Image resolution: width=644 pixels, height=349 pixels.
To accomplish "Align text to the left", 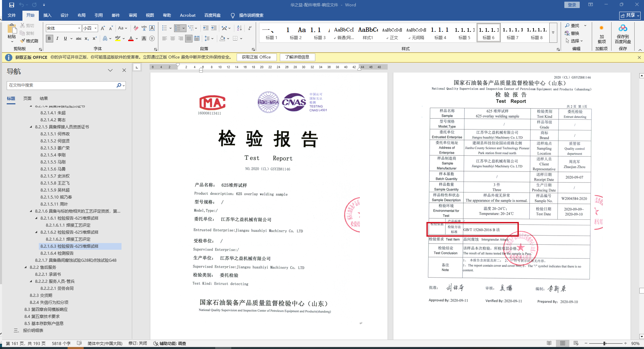I will (165, 39).
